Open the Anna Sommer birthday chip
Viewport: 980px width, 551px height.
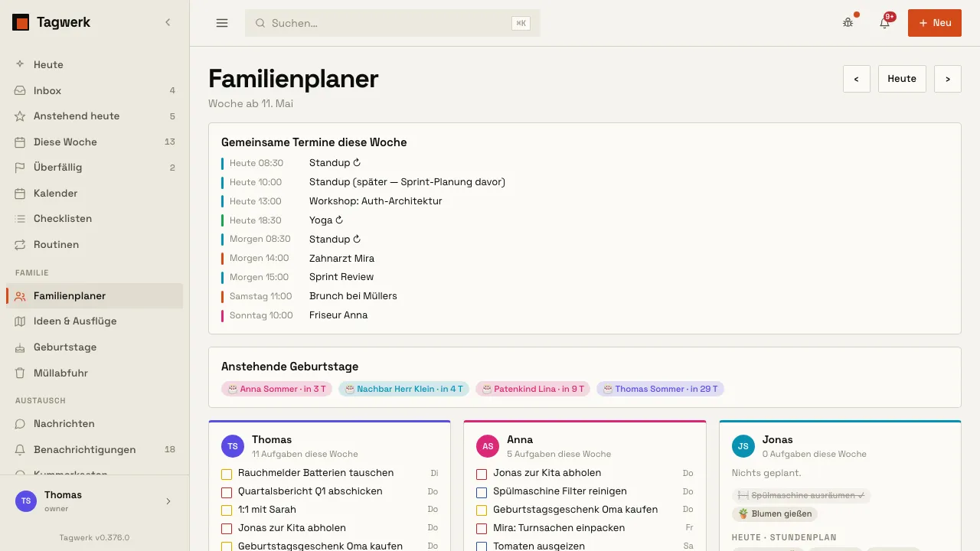pos(277,390)
